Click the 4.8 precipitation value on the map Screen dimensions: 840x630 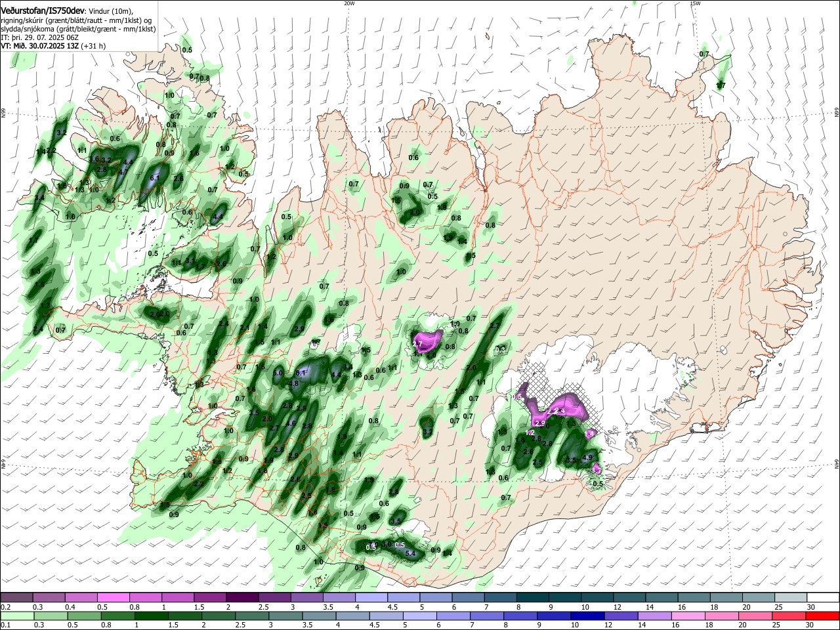[294, 383]
